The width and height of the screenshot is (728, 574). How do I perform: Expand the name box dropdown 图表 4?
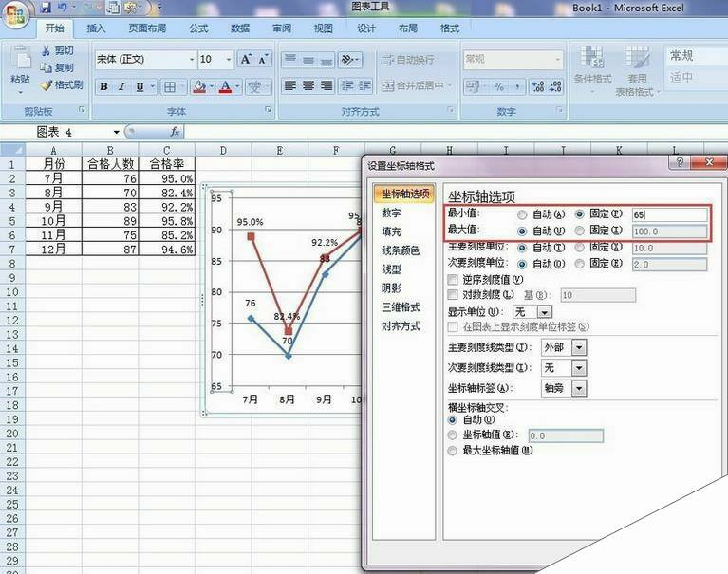(x=116, y=132)
